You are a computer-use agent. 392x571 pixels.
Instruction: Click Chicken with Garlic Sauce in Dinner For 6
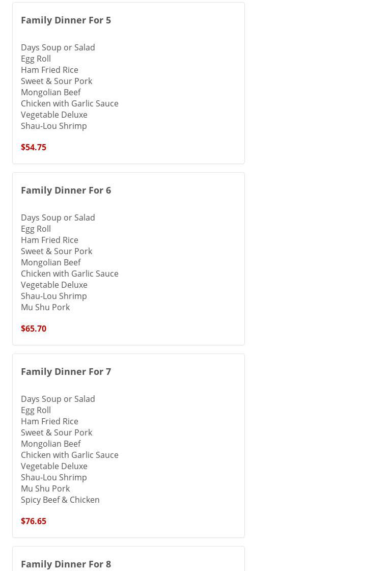(x=70, y=274)
